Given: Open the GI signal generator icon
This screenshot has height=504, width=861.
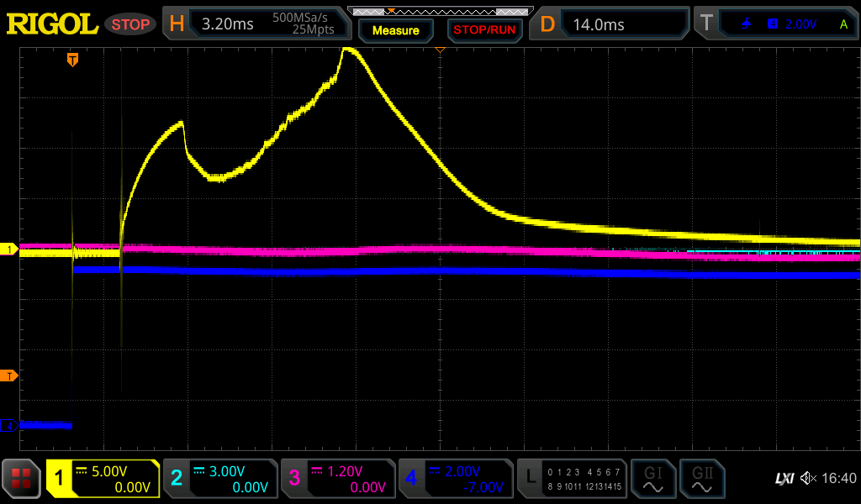Looking at the screenshot, I should point(652,479).
